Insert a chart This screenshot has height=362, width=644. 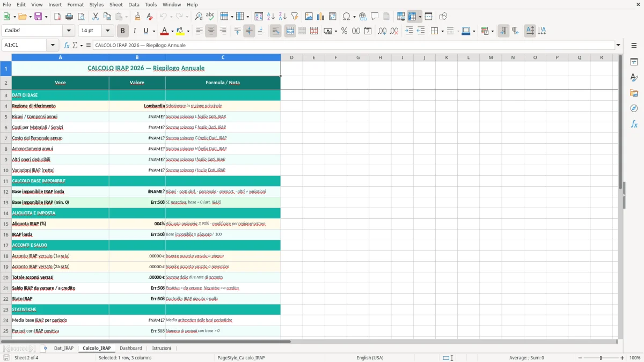point(320,17)
